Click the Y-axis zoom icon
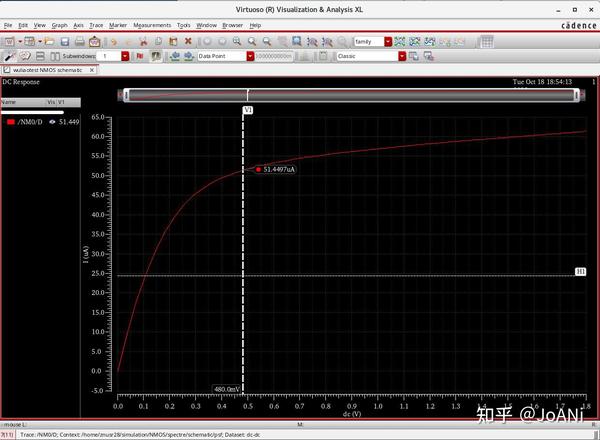The height and width of the screenshot is (440, 600). (327, 41)
